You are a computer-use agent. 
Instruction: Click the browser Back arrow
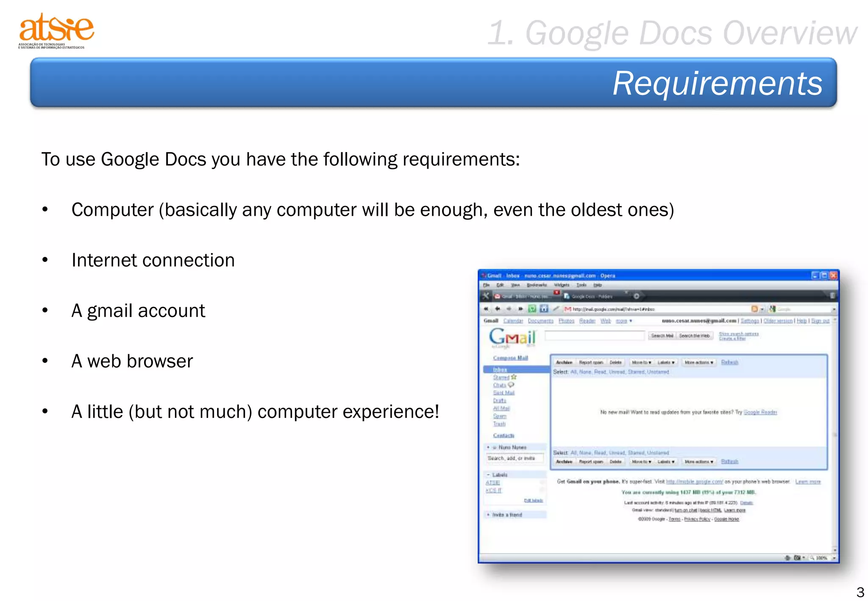(x=498, y=309)
